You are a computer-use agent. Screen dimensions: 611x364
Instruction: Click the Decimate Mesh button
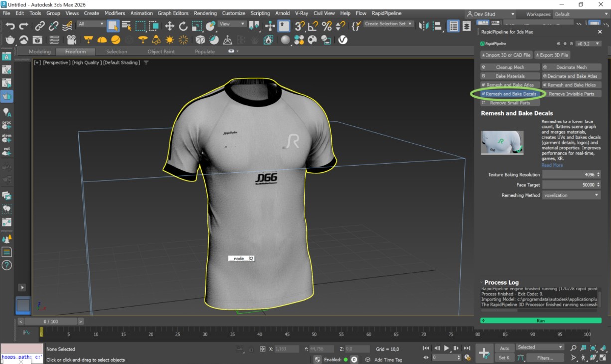tap(571, 67)
